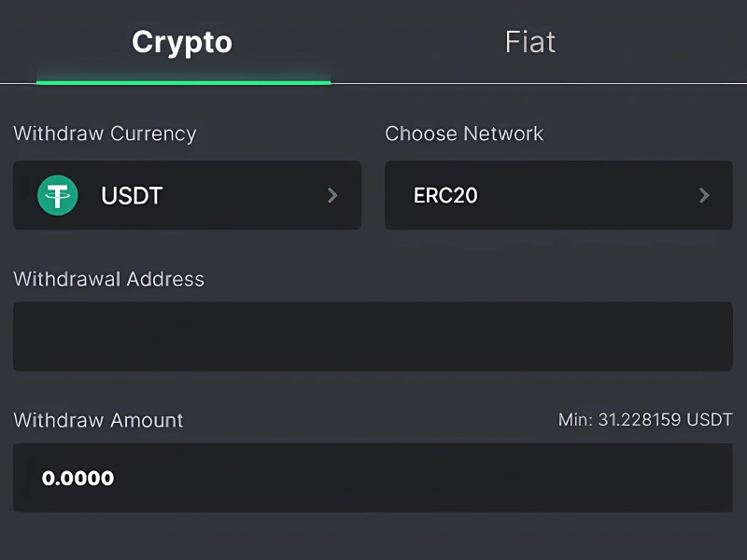Click the "Min:" prefix above amount field

click(x=574, y=420)
